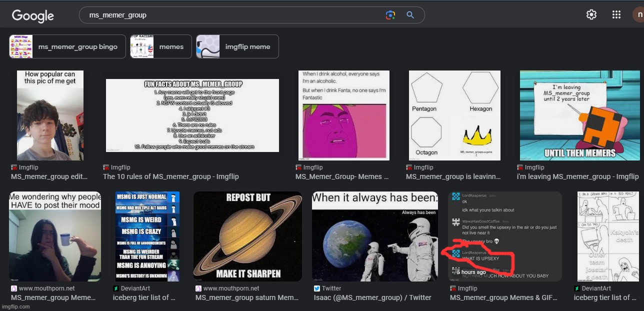Click www.mouthporn.net source under Saturn image
The width and height of the screenshot is (644, 311).
point(227,288)
